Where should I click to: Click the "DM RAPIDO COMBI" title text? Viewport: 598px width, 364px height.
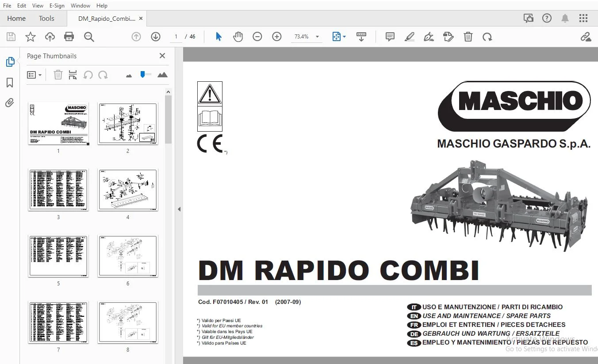click(x=339, y=270)
